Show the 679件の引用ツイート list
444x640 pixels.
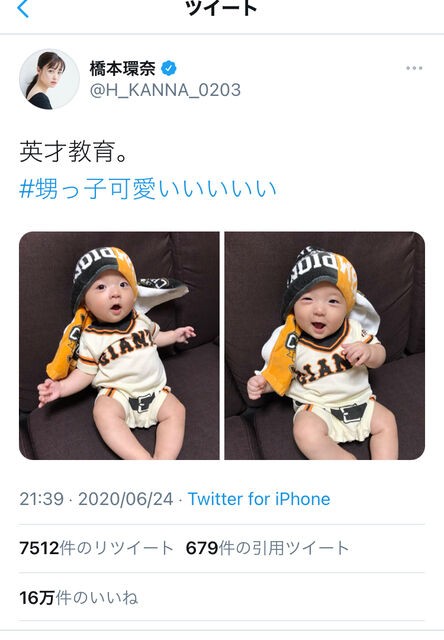tap(267, 548)
